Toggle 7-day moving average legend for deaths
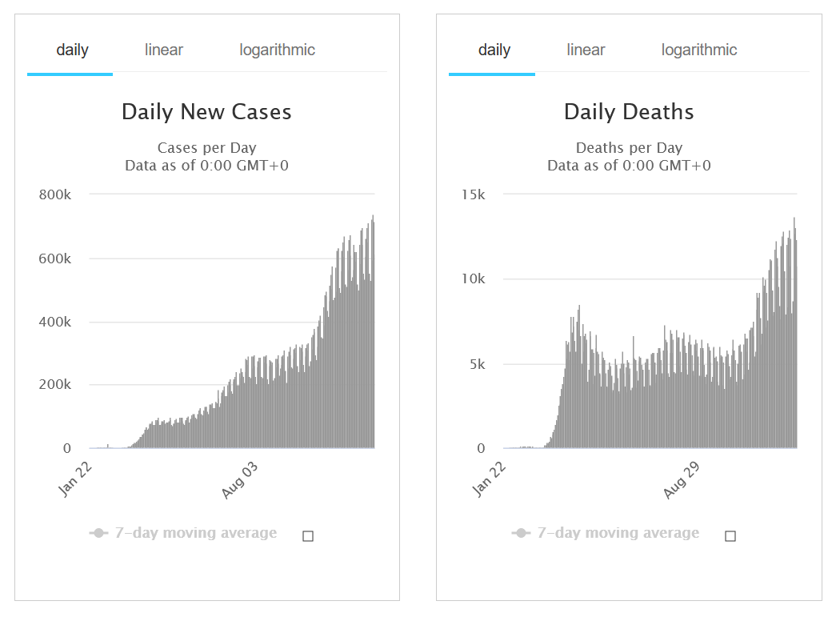Screen dimensions: 840x625 click(618, 533)
